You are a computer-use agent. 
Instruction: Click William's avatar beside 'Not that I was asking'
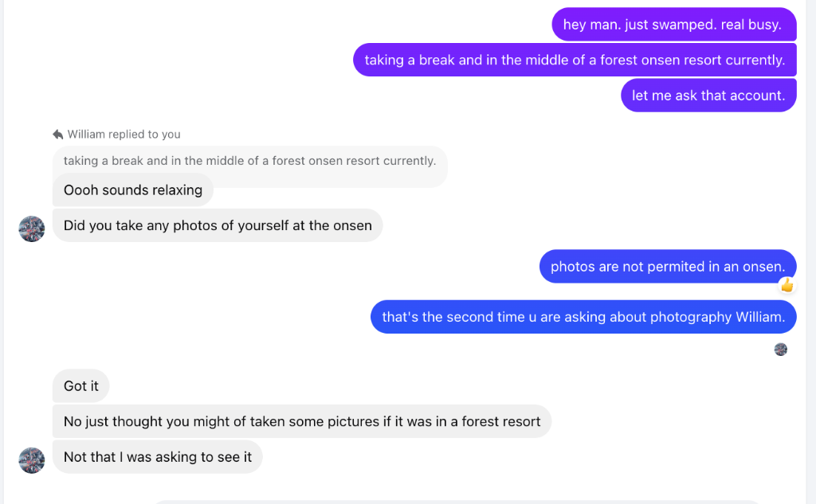(32, 460)
